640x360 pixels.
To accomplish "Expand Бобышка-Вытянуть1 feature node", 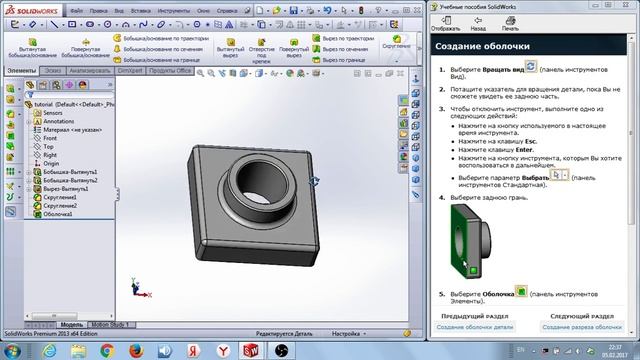I will click(x=29, y=172).
